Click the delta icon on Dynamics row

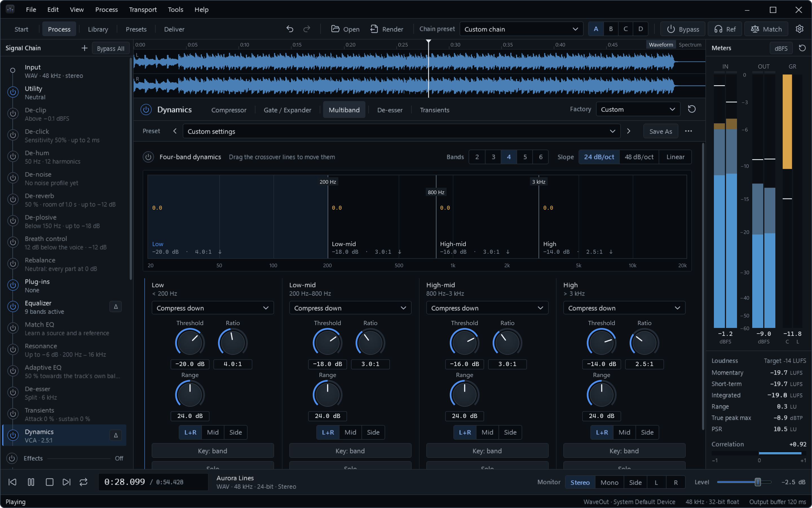[116, 435]
